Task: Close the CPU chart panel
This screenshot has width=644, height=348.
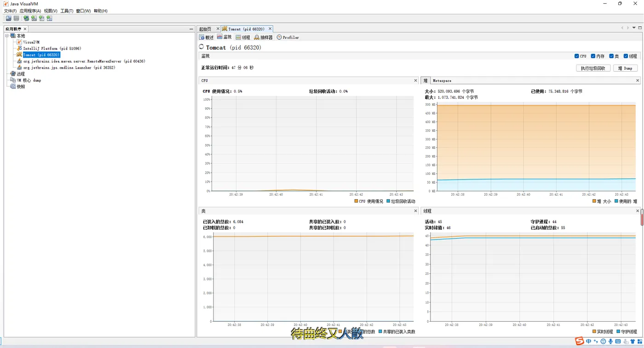Action: click(x=415, y=81)
